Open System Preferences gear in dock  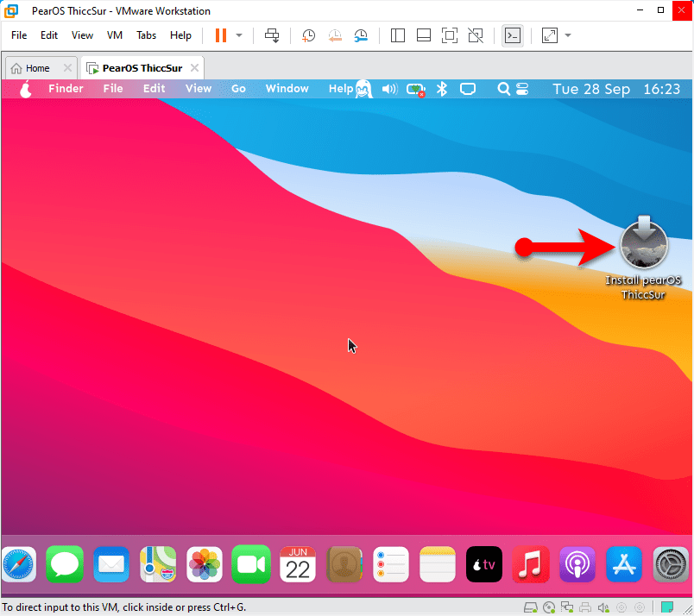pyautogui.click(x=671, y=564)
